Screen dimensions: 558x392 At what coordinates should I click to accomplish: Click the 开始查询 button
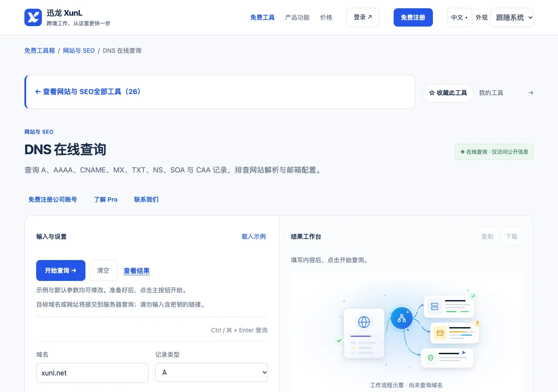61,270
